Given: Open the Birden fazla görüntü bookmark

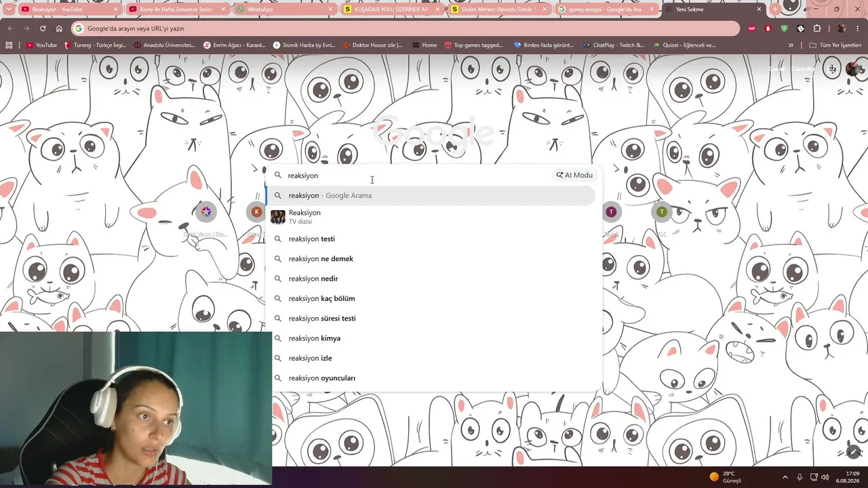Looking at the screenshot, I should point(544,45).
